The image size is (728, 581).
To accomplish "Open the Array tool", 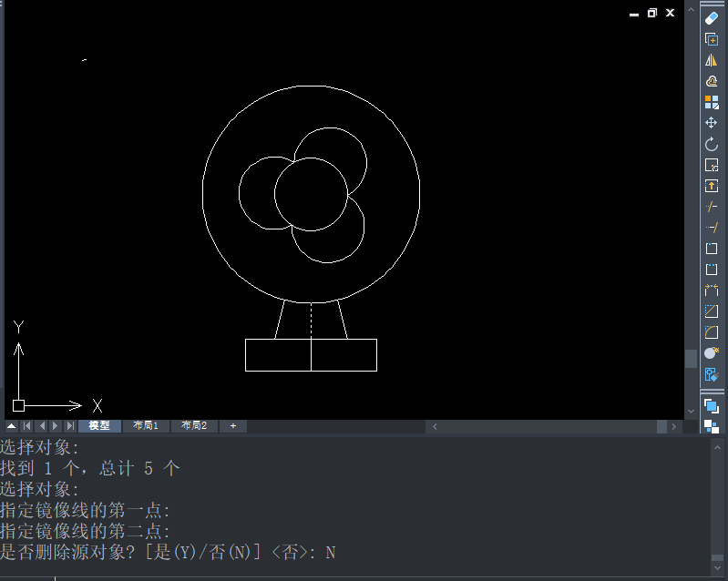I will [x=712, y=102].
